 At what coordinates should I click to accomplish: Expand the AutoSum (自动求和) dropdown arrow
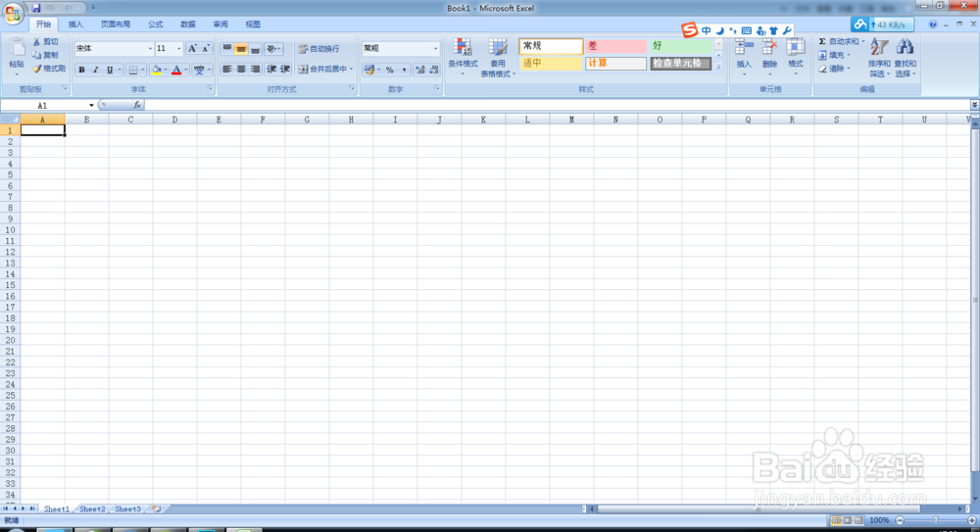(x=863, y=41)
